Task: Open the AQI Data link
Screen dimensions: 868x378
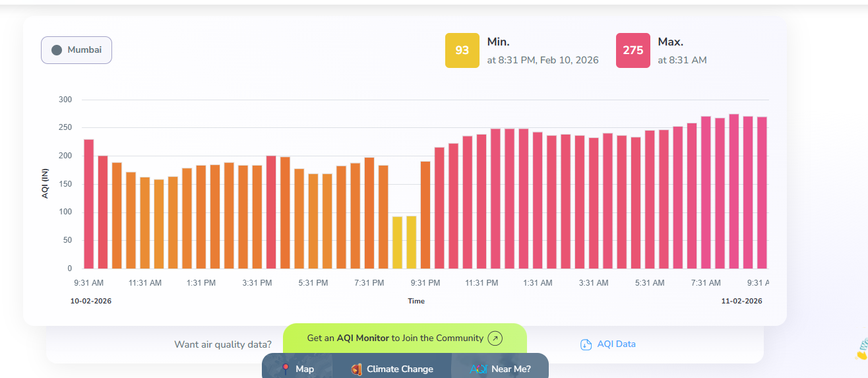Action: (616, 344)
